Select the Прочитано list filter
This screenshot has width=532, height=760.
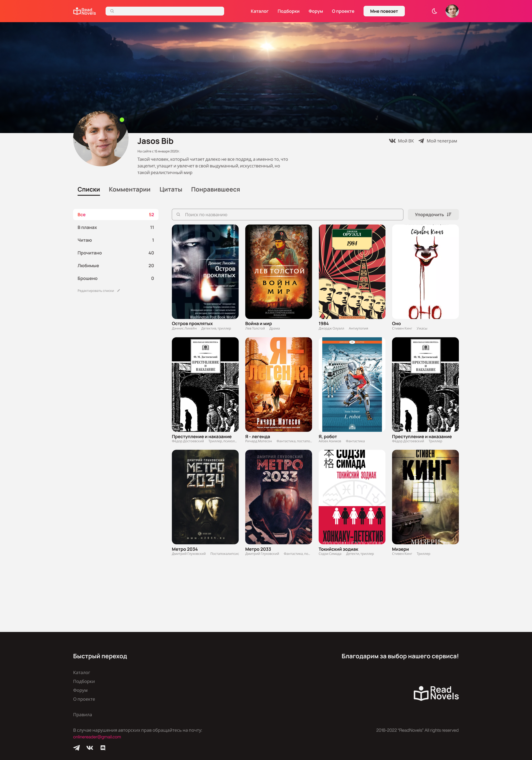point(116,253)
